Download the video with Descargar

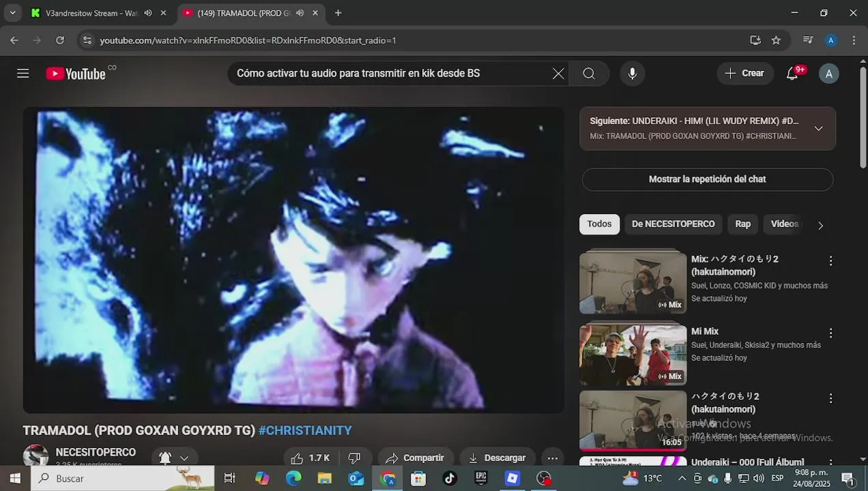pyautogui.click(x=497, y=458)
